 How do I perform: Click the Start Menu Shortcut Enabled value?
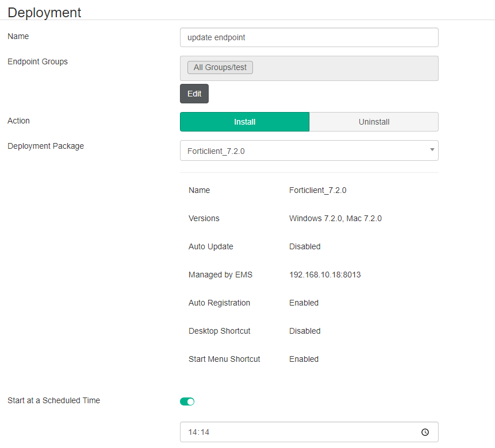click(304, 359)
